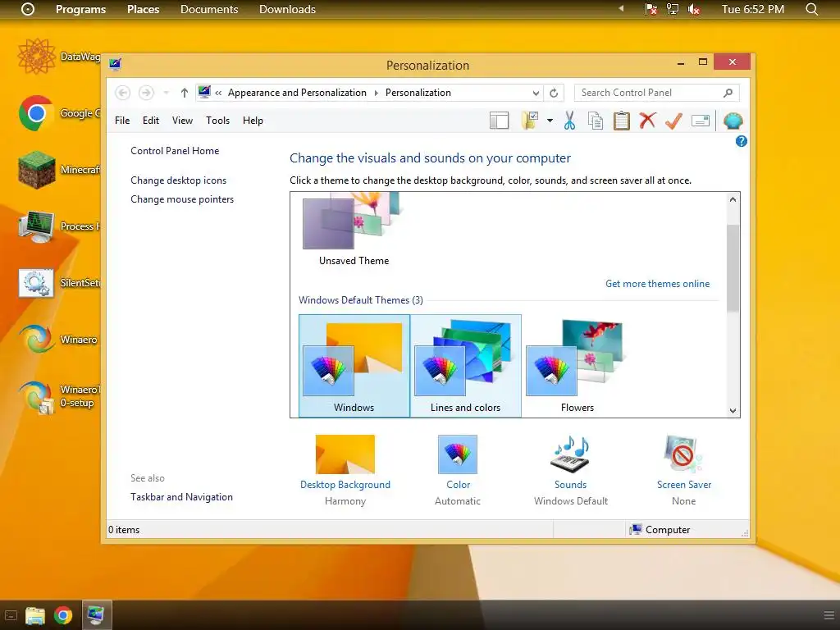Click the circular start icon in top panel

click(27, 9)
